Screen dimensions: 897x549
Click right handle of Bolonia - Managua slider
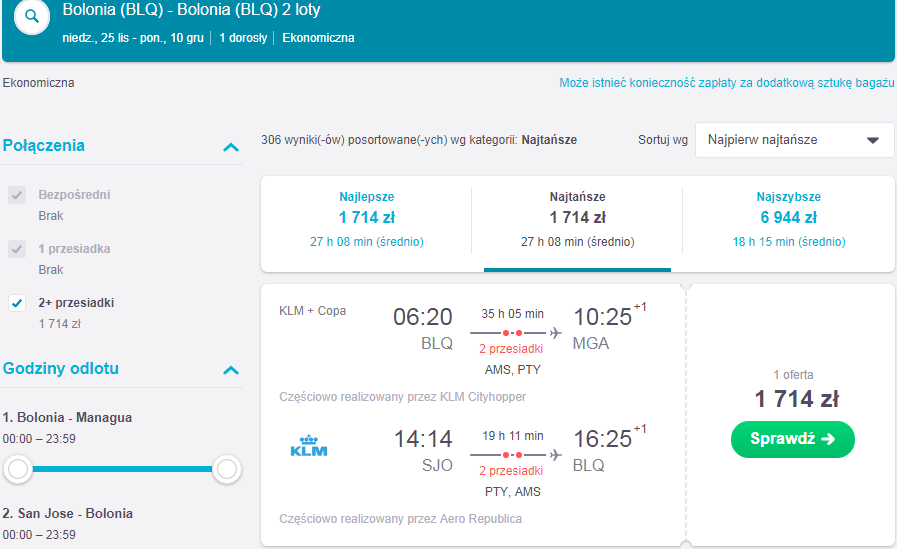227,469
